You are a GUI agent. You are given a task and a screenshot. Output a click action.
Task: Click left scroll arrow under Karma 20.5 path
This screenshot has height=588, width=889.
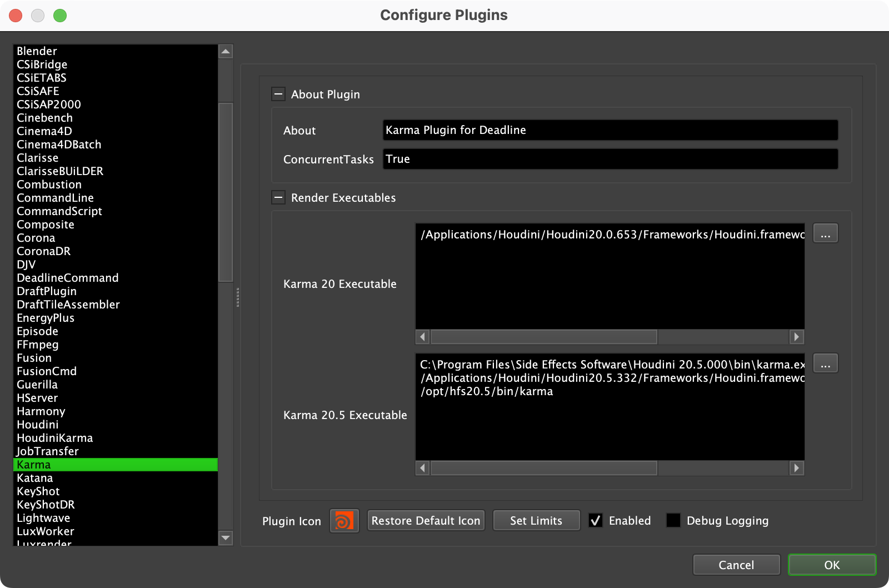[x=422, y=469]
